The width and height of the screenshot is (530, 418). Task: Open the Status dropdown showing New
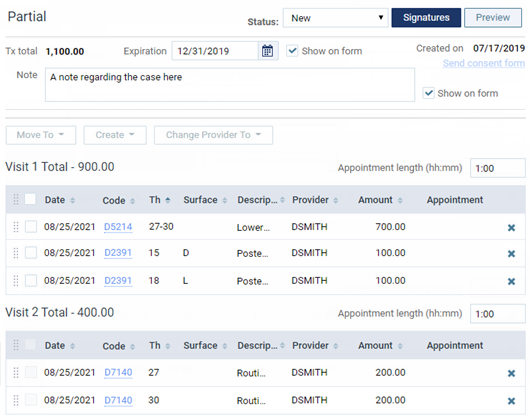coord(335,18)
